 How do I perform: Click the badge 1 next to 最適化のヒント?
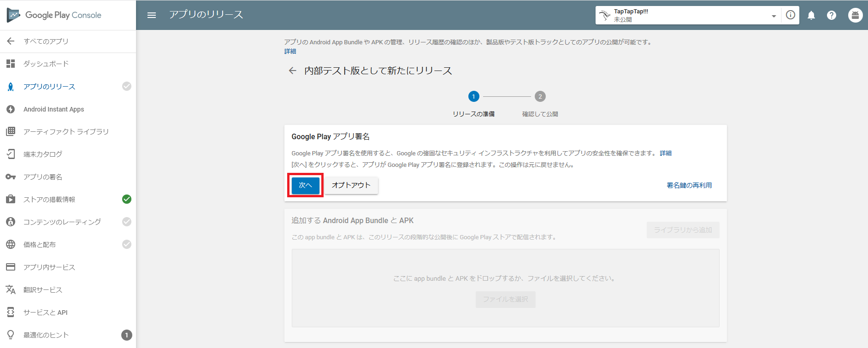point(127,335)
